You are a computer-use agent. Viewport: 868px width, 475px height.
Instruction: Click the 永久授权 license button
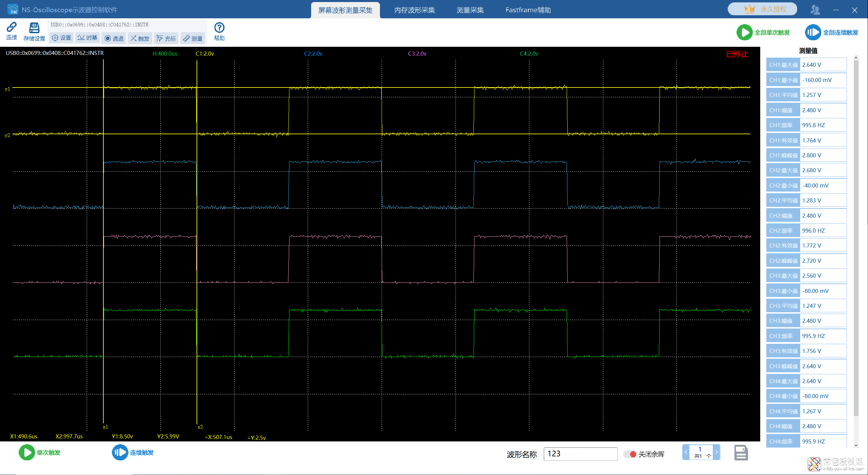[x=762, y=9]
